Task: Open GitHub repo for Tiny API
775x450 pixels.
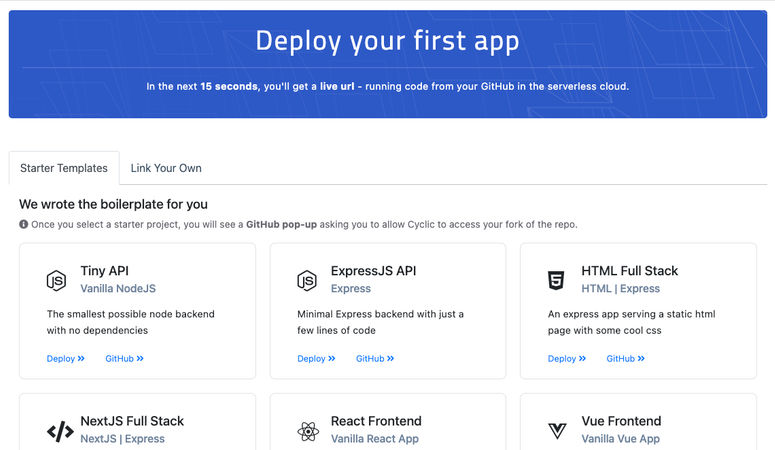Action: coord(125,359)
